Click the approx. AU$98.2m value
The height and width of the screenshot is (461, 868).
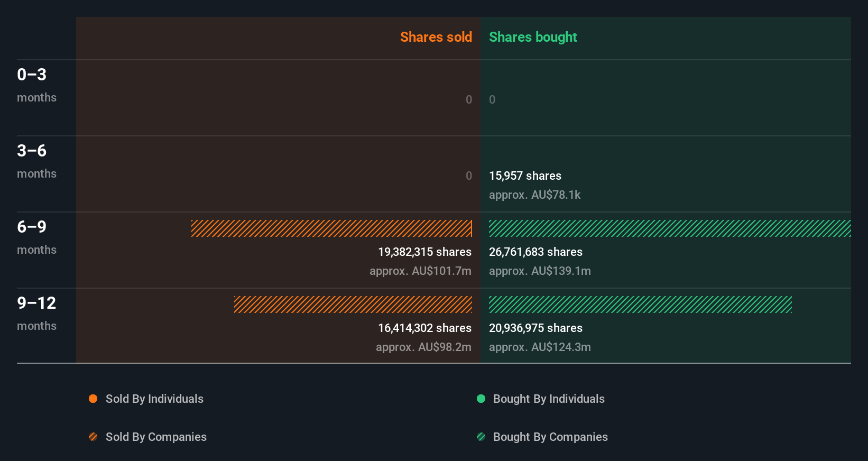[x=423, y=347]
